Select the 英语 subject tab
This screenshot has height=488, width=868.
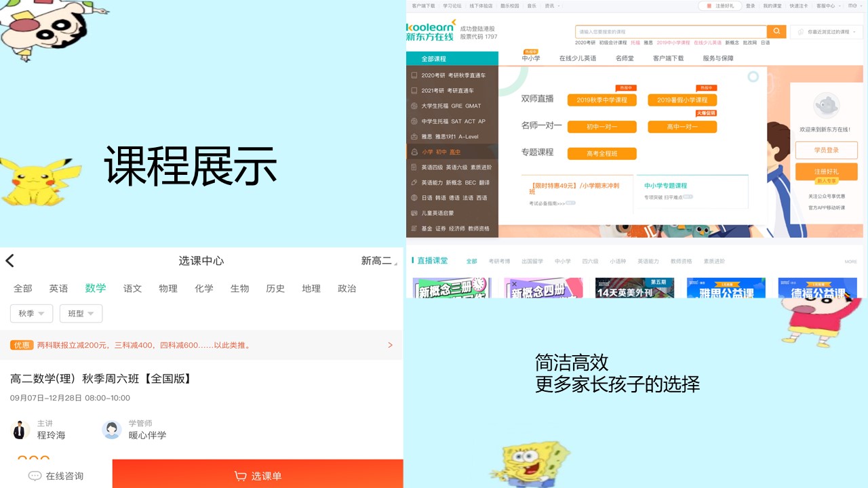tap(58, 288)
